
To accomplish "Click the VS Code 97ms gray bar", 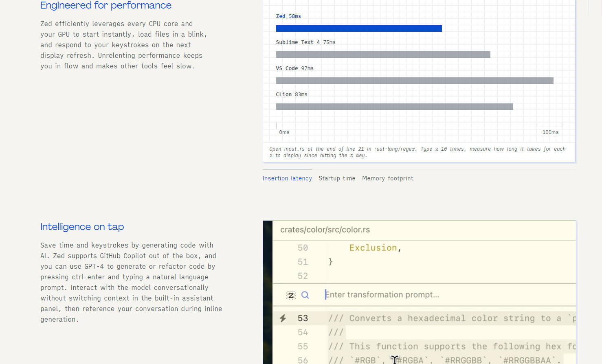I will pos(415,81).
